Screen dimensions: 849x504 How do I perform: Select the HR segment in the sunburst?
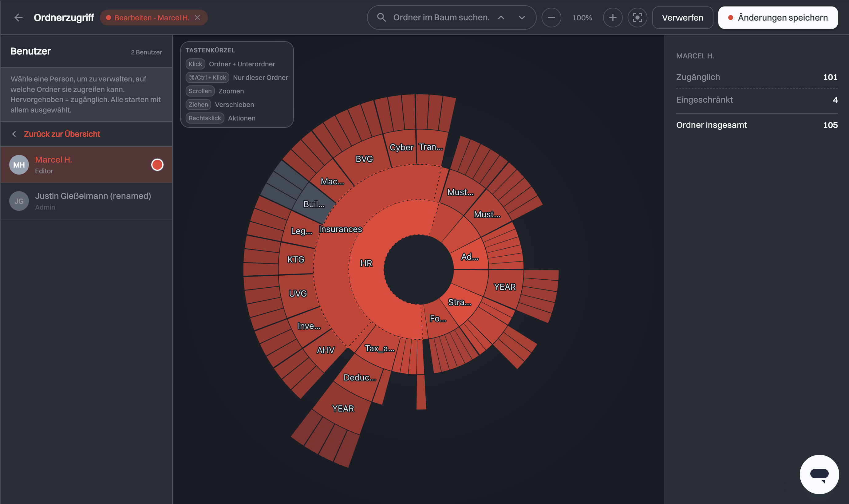tap(366, 263)
